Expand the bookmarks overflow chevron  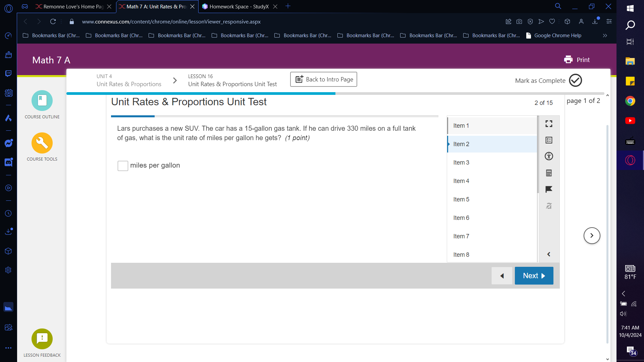[605, 36]
